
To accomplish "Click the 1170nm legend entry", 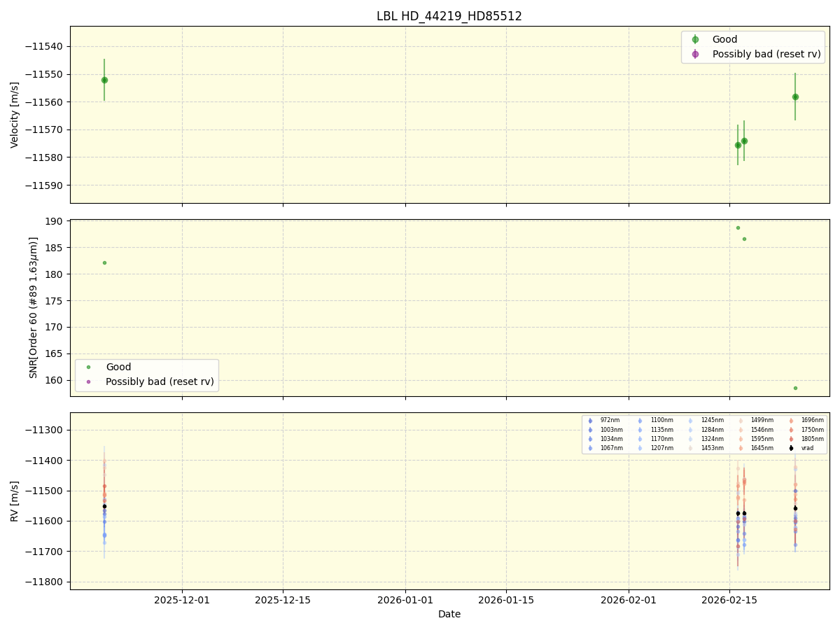I will (x=662, y=439).
